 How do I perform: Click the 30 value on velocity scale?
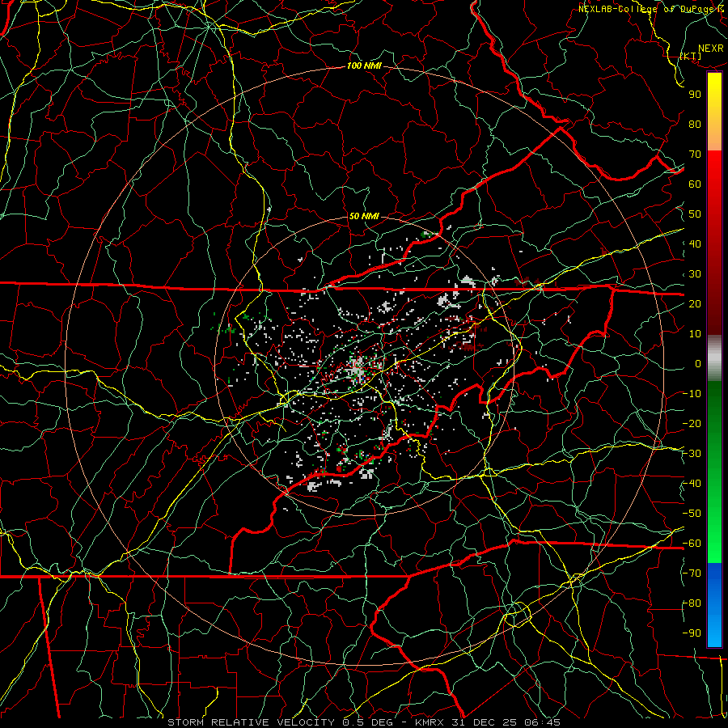695,274
